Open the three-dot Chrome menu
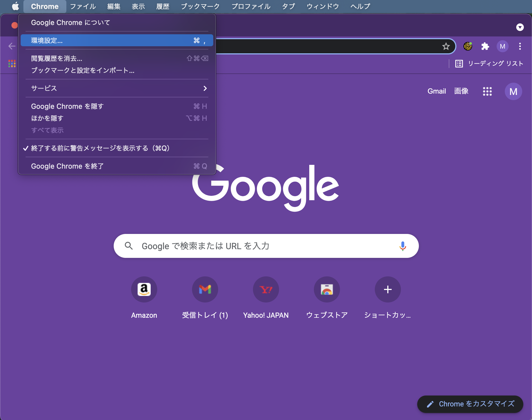Viewport: 532px width, 420px height. coord(520,46)
